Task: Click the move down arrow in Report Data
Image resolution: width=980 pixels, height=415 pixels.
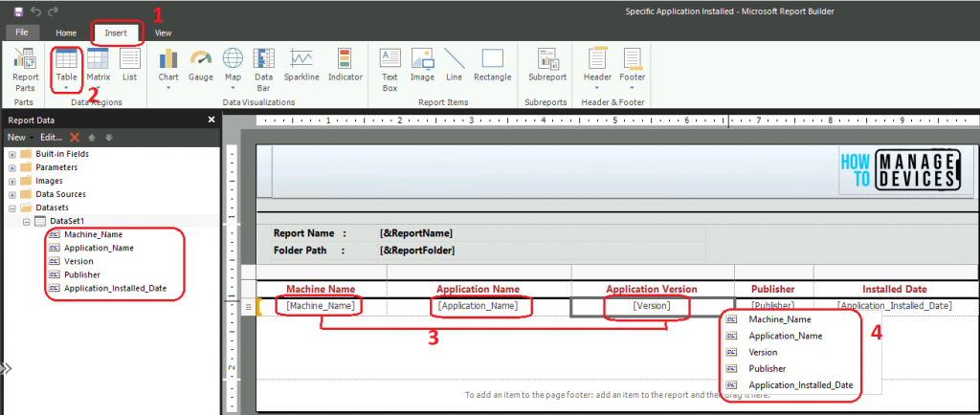Action: point(109,138)
